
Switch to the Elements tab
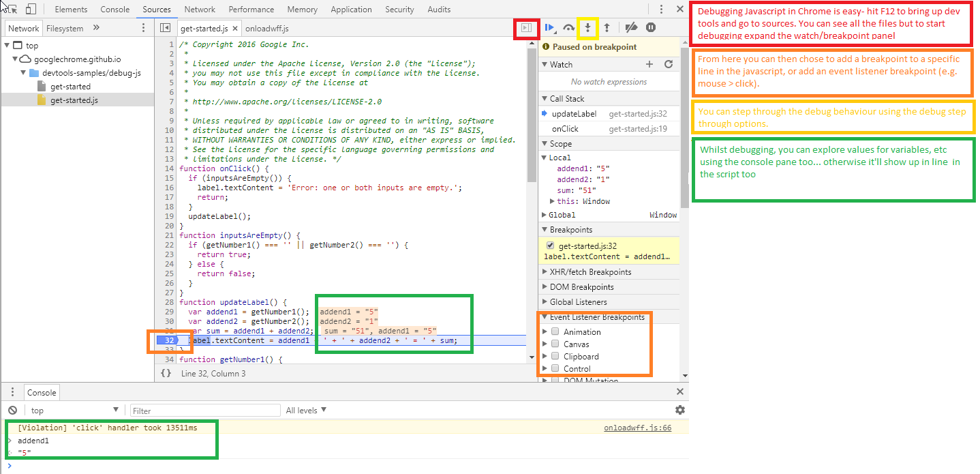pyautogui.click(x=71, y=10)
